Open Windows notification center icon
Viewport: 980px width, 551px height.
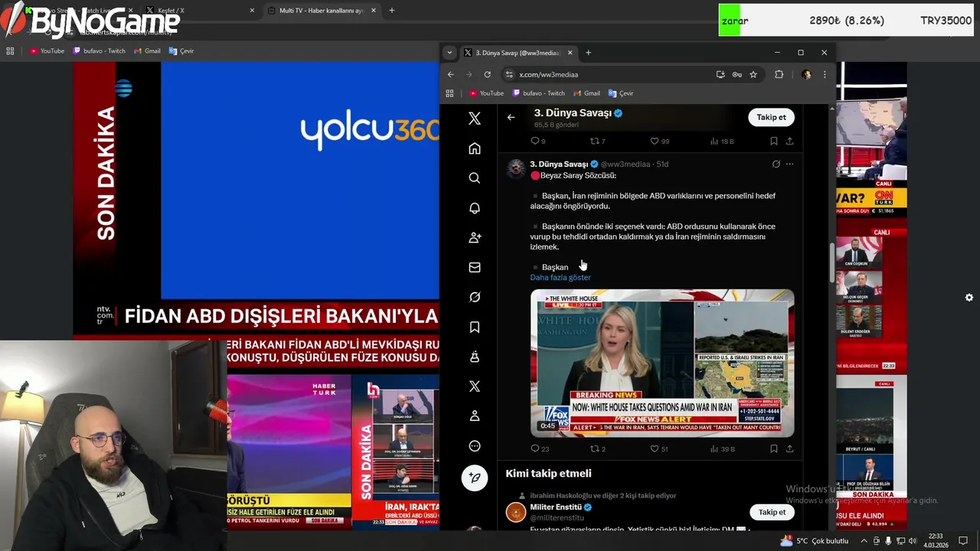pyautogui.click(x=963, y=540)
